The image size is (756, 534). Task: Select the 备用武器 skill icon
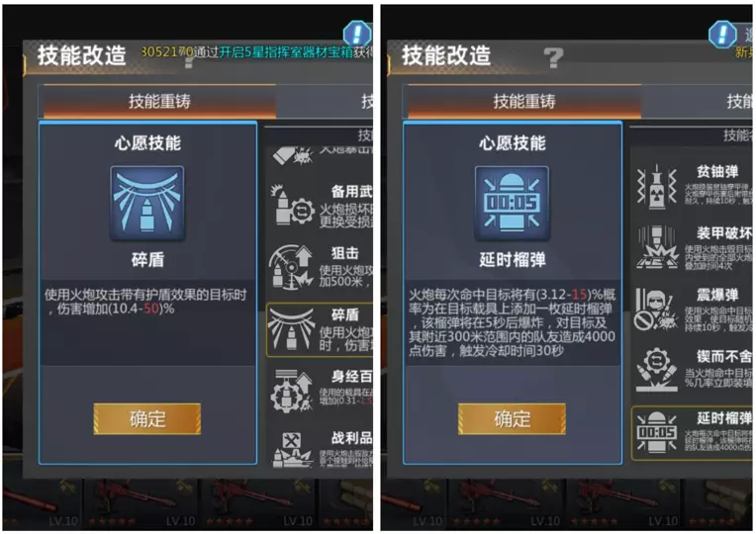click(x=291, y=206)
